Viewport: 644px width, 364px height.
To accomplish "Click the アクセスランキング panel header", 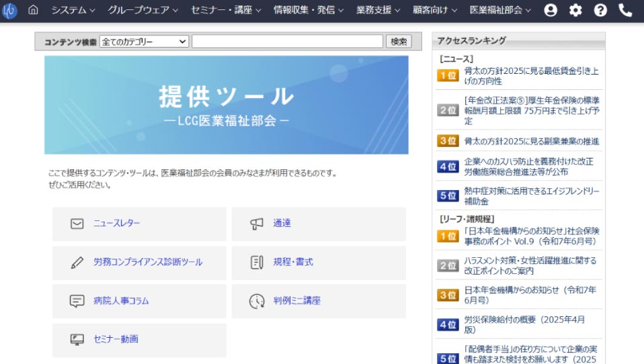I will click(519, 40).
